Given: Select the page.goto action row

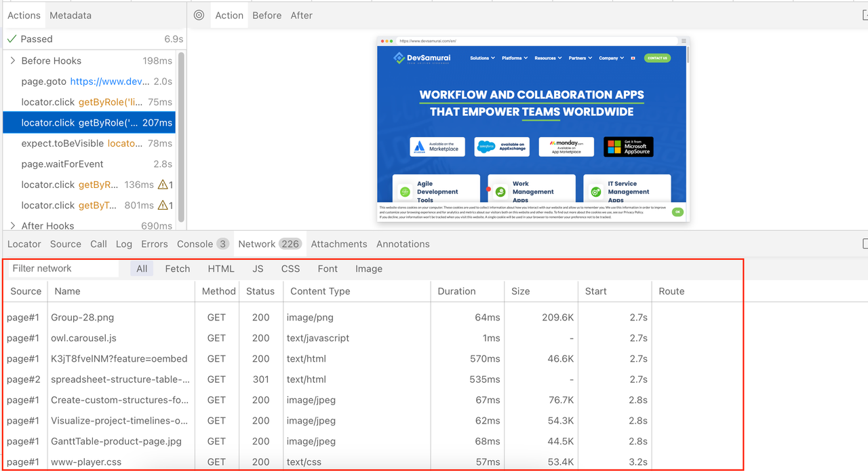Looking at the screenshot, I should click(x=90, y=81).
